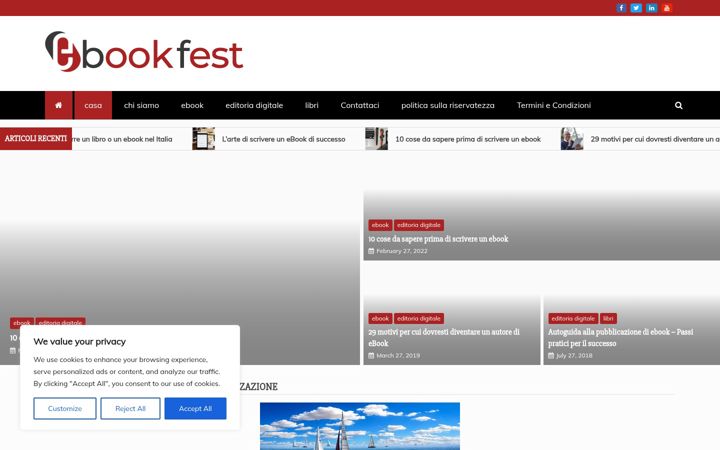Click ebook tag above 29 motivi card

[380, 318]
